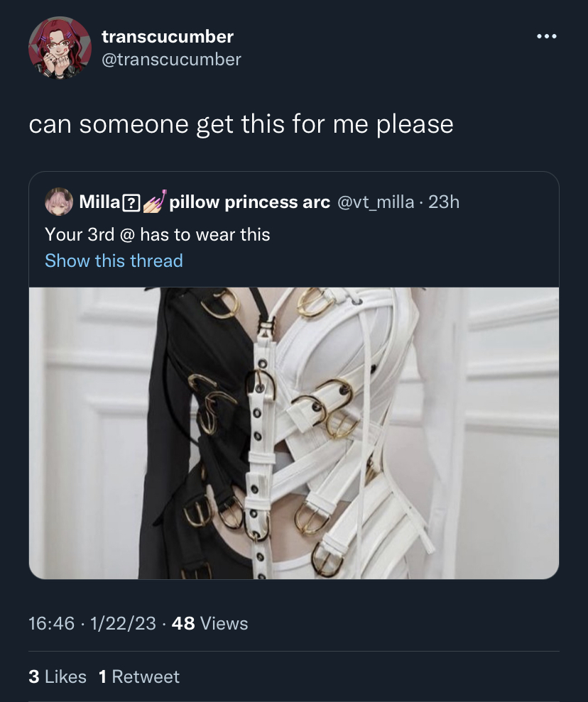Viewport: 588px width, 702px height.
Task: Click the quoted tweet text 'Your 3rd @ has to wear this'
Action: point(158,235)
